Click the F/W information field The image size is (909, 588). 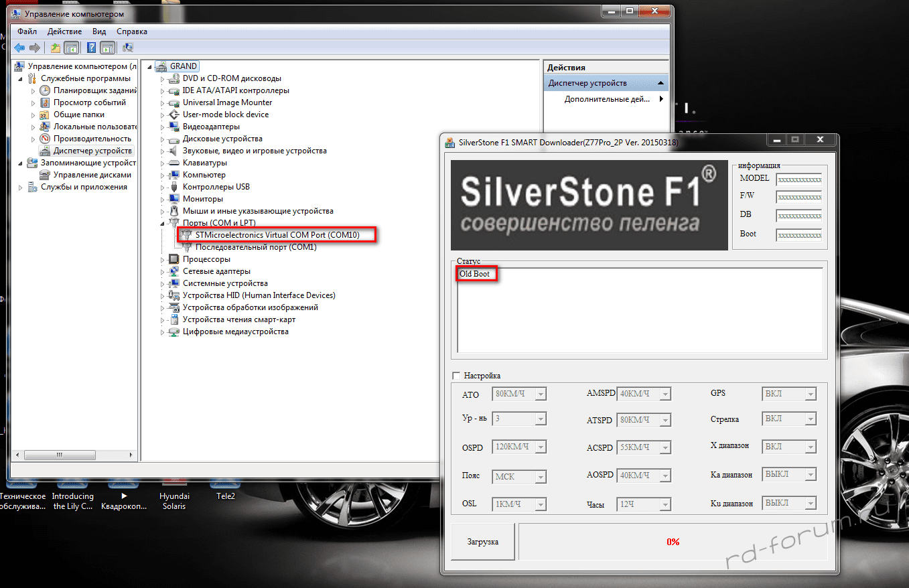pyautogui.click(x=798, y=198)
